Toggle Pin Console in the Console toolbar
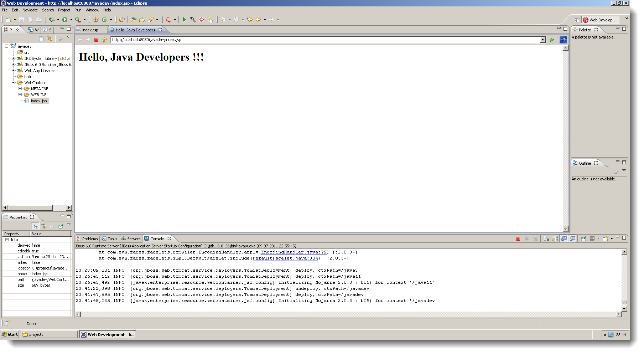This screenshot has height=354, width=644. coord(583,238)
